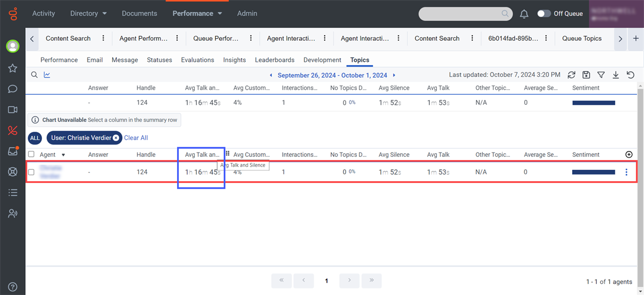The height and width of the screenshot is (295, 644).
Task: Expand the Directory dropdown menu
Action: (x=89, y=13)
